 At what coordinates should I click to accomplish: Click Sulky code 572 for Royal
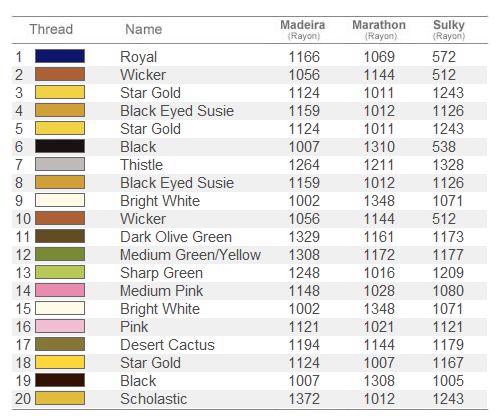[444, 57]
